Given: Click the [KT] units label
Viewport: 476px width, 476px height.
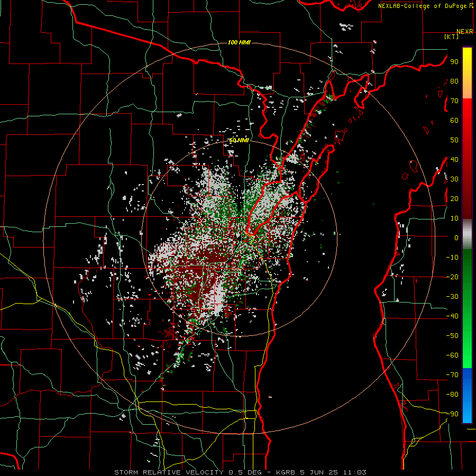Looking at the screenshot, I should [x=452, y=36].
